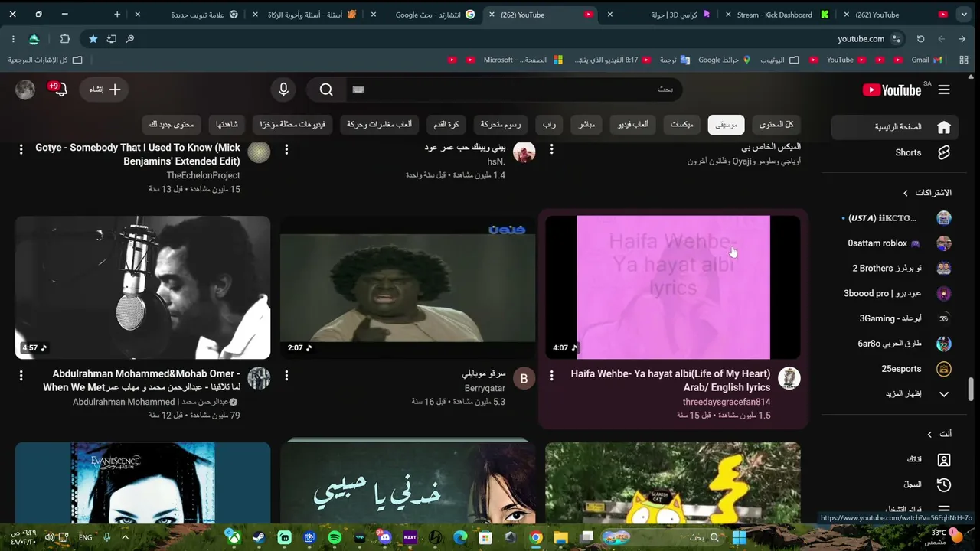980x551 pixels.
Task: Show hidden system tray icons chevron
Action: coord(125,537)
